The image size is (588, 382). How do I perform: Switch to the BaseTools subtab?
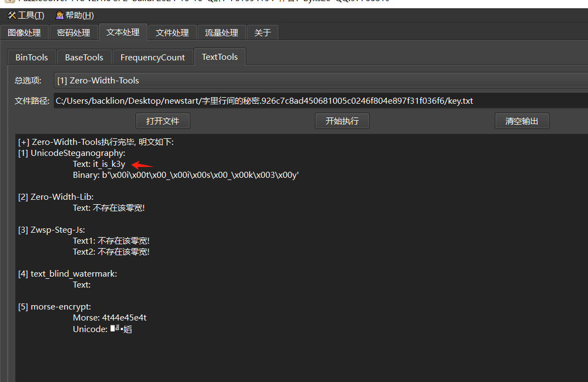(x=84, y=57)
